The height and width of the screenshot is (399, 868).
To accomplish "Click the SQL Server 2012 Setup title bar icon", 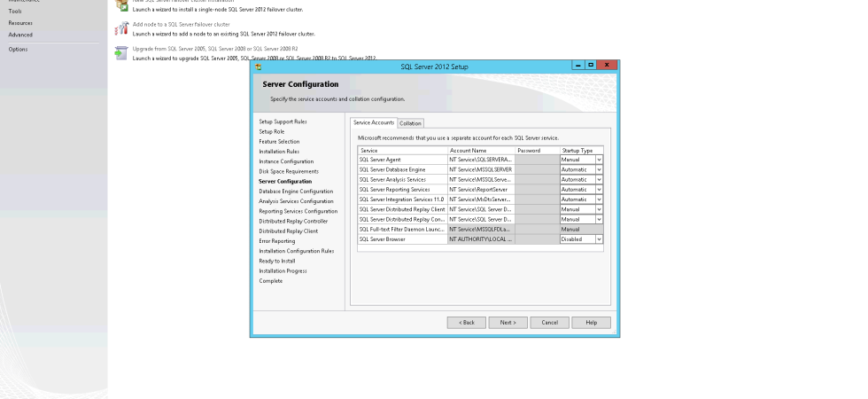I will [x=258, y=66].
